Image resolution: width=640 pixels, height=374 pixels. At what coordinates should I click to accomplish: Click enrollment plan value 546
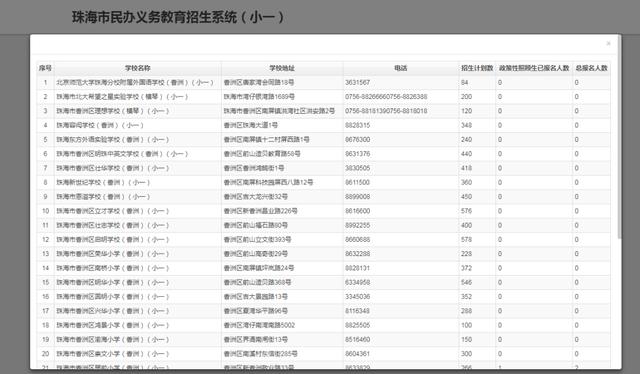(467, 283)
